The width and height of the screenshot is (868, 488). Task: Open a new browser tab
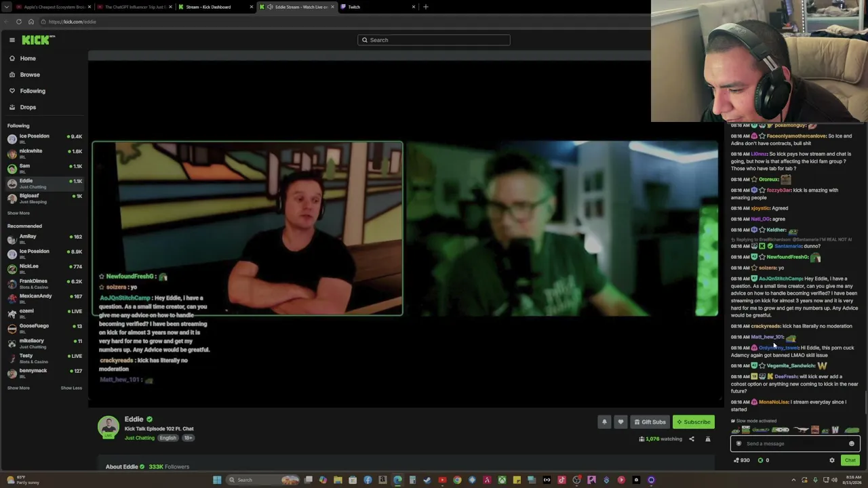tap(426, 7)
